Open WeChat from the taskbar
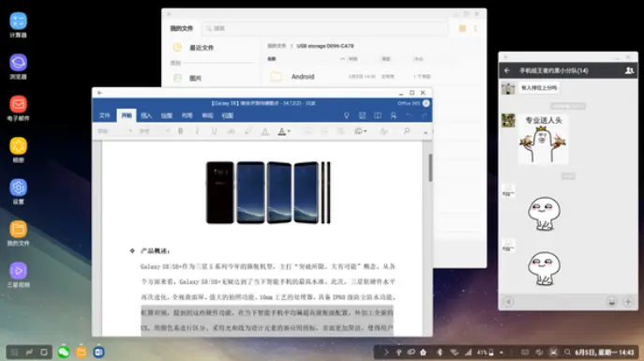Screen dimensions: 644x361 [63, 352]
